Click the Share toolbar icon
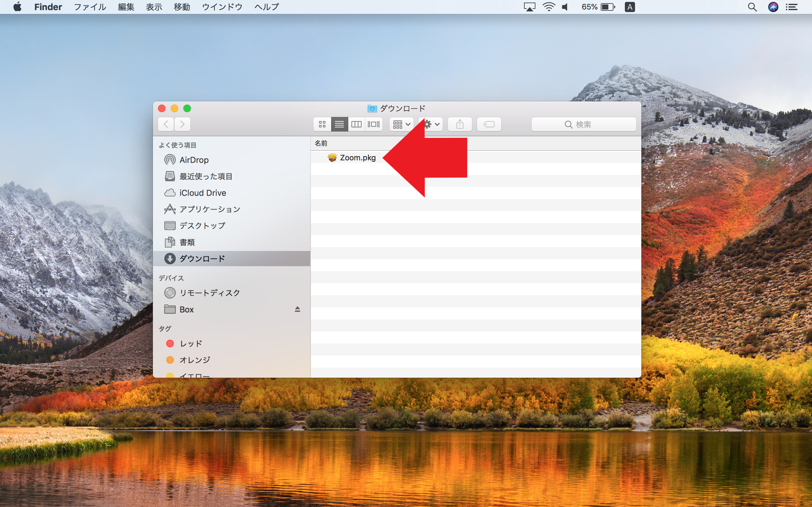 click(x=460, y=125)
